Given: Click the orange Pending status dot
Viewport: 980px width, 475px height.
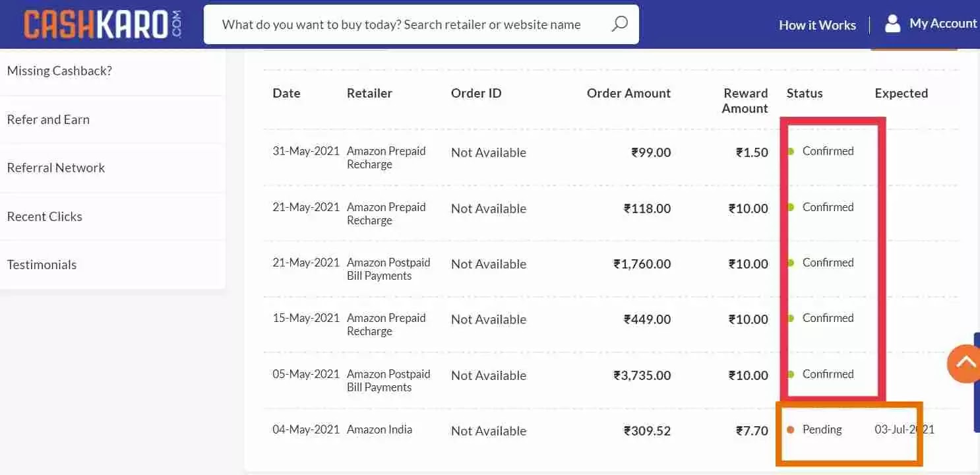Looking at the screenshot, I should click(x=790, y=430).
